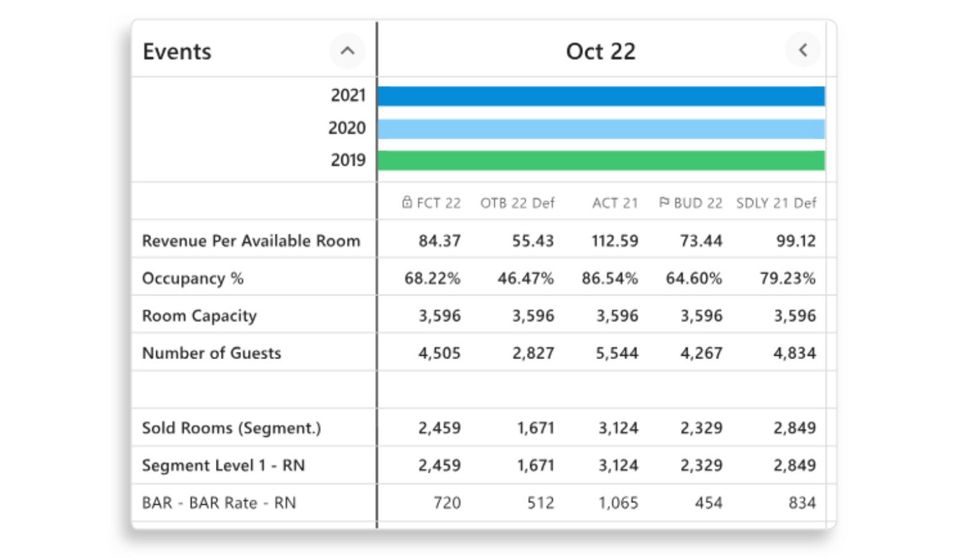The height and width of the screenshot is (560, 957).
Task: Click BAR Rate OTB value 512
Action: point(541,503)
